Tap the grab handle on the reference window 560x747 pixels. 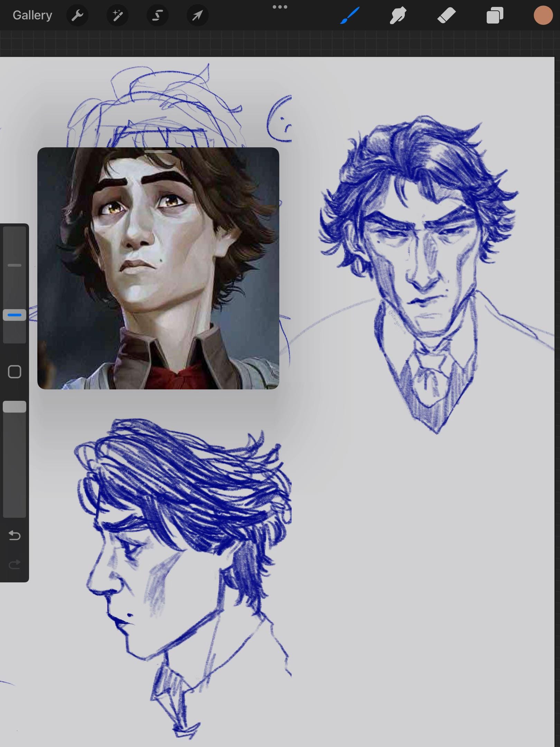click(x=158, y=151)
